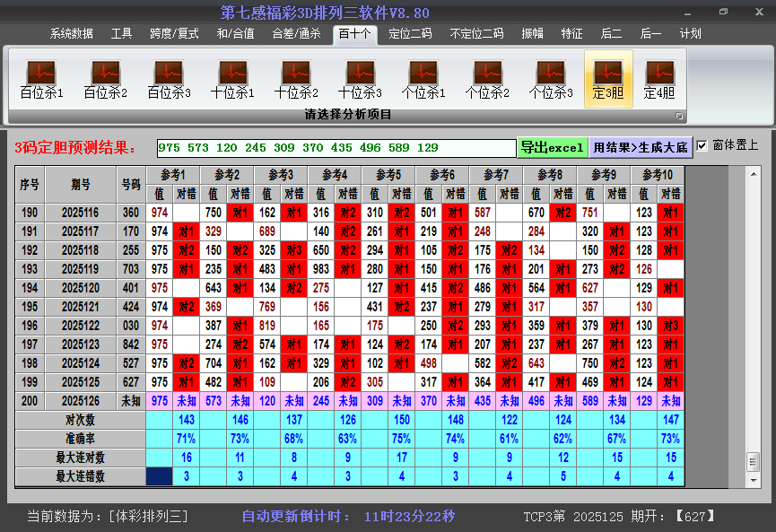Viewport: 776px width, 532px height.
Task: Select the 个位杀2 analysis icon
Action: click(487, 79)
